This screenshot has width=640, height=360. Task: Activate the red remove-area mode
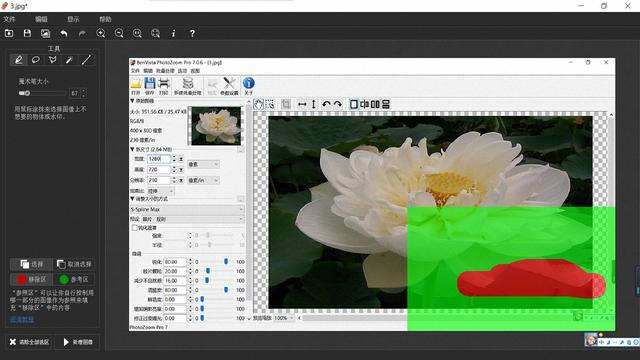(31, 280)
